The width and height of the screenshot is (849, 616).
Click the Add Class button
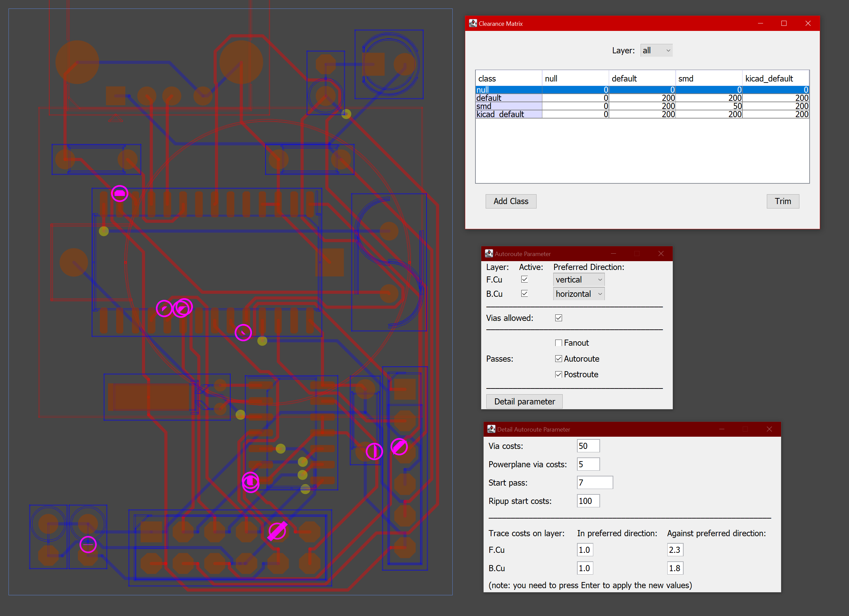point(511,201)
